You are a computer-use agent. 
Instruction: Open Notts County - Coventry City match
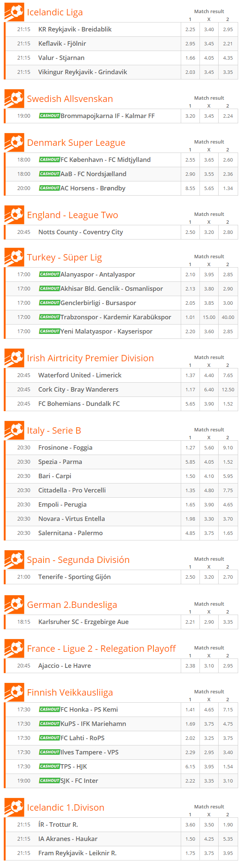(x=81, y=232)
